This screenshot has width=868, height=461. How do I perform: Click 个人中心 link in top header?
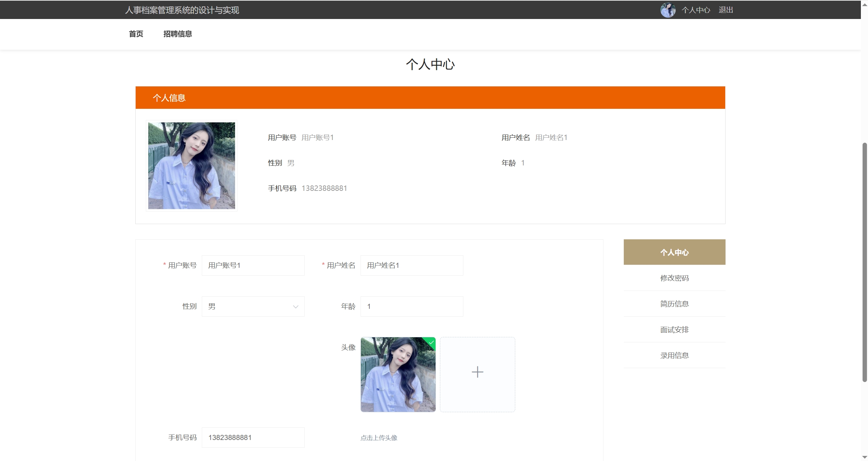coord(696,10)
